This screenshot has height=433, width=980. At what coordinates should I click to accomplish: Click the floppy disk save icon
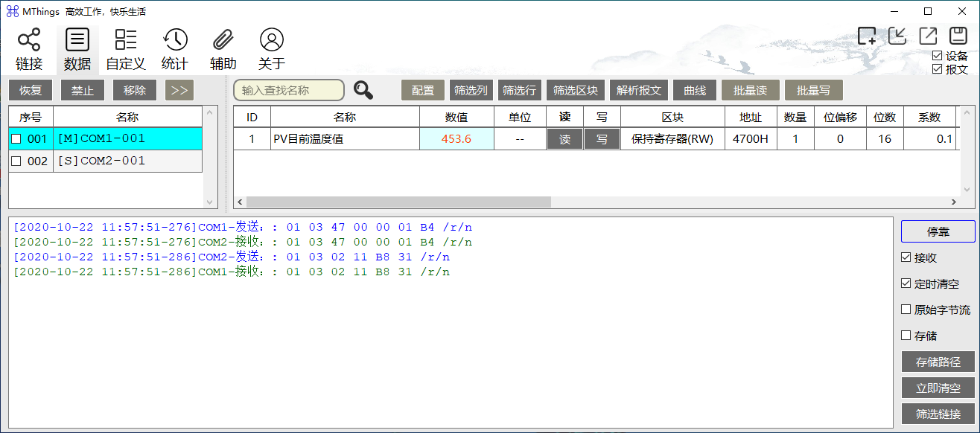coord(958,36)
